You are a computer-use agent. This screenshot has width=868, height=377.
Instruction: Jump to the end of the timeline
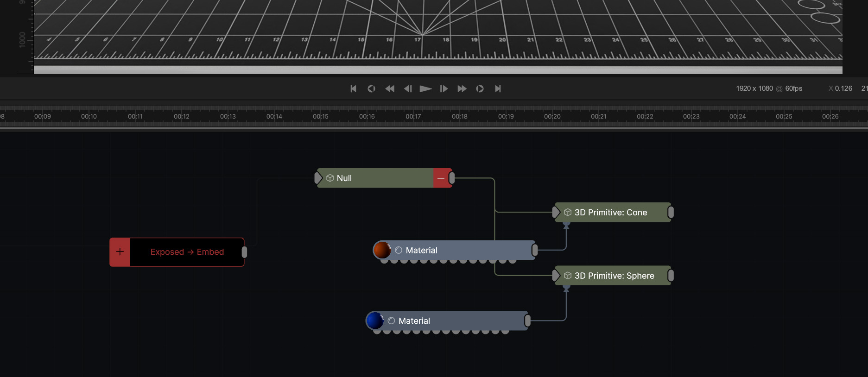click(498, 88)
